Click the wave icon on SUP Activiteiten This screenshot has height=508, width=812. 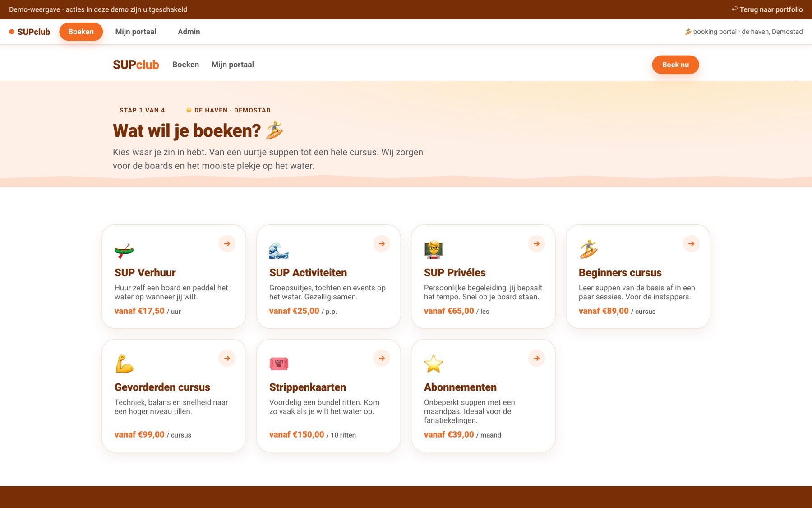click(x=279, y=250)
